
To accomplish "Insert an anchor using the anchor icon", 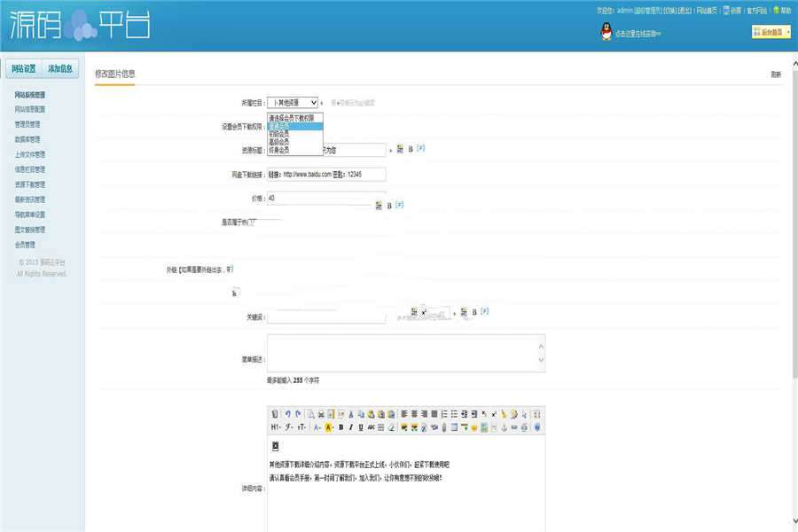I will pyautogui.click(x=504, y=427).
